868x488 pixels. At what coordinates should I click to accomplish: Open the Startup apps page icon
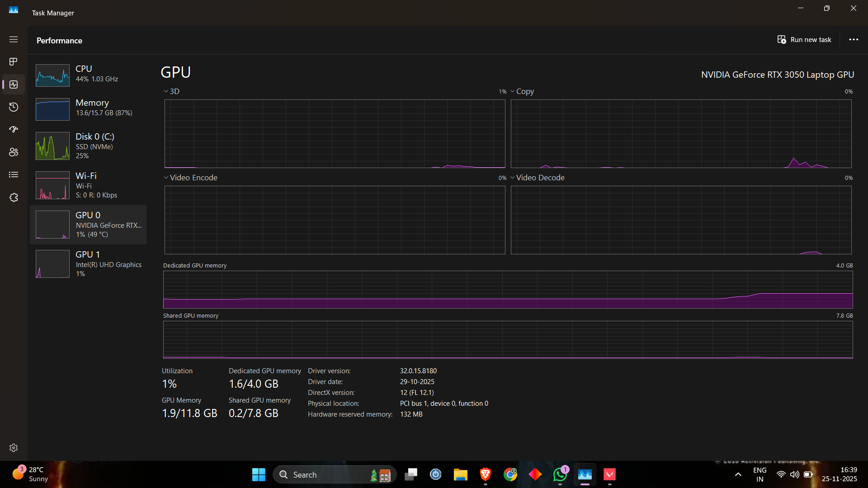coord(14,130)
